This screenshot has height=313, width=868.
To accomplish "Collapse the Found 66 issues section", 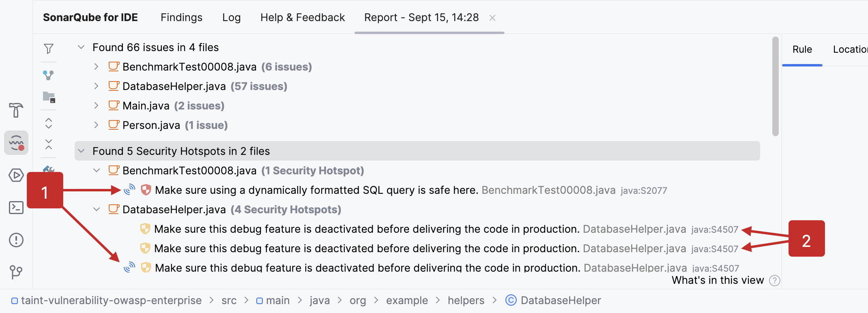I will (80, 47).
